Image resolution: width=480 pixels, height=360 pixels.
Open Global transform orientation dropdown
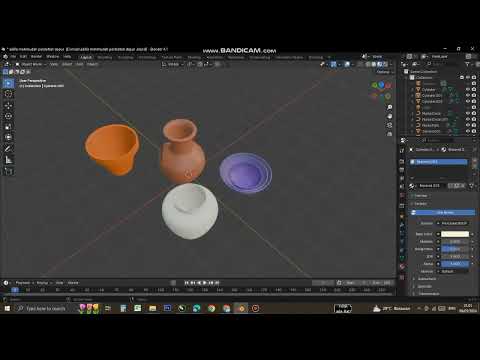(x=173, y=64)
